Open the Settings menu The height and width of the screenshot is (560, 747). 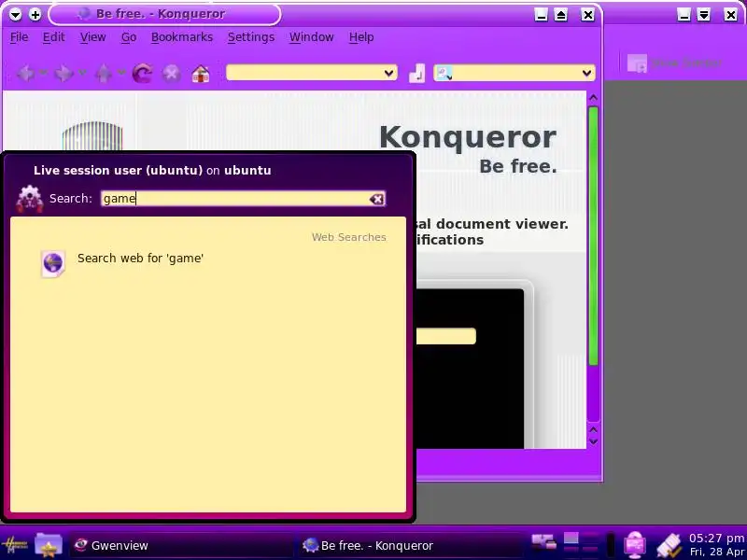tap(251, 37)
